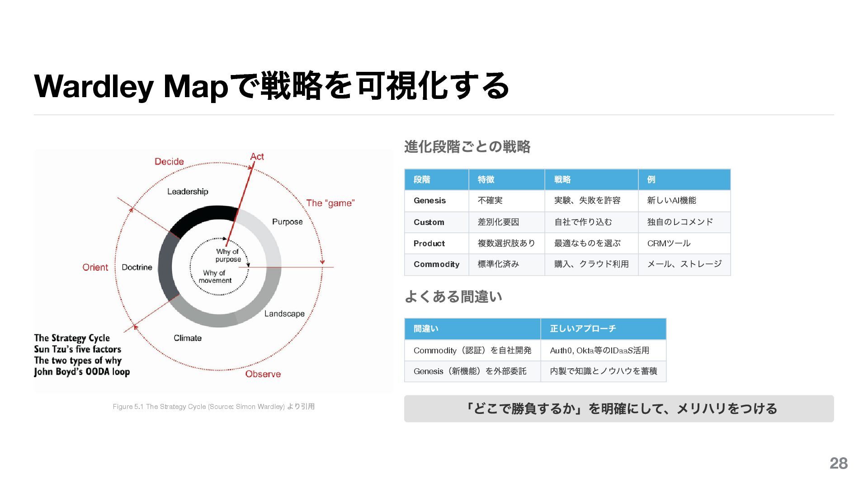
Task: Select the "正しいアプローチ" header cell
Action: click(583, 328)
